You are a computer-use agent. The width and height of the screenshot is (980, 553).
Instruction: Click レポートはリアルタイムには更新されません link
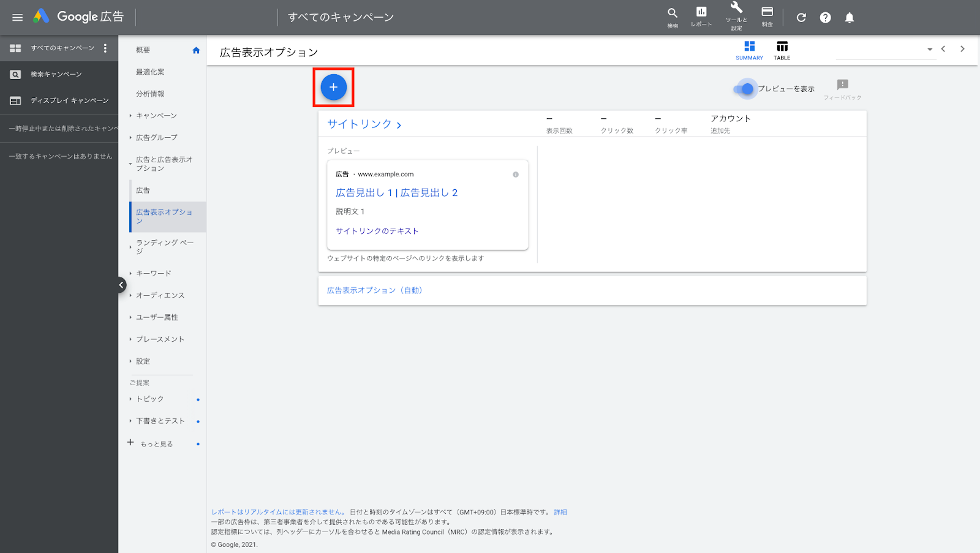[x=278, y=512]
